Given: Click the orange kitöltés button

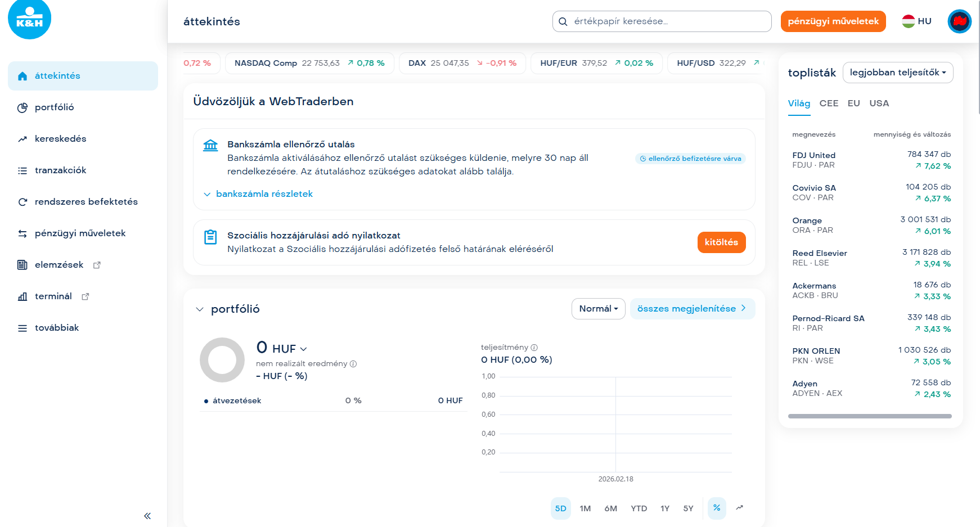Looking at the screenshot, I should (721, 242).
